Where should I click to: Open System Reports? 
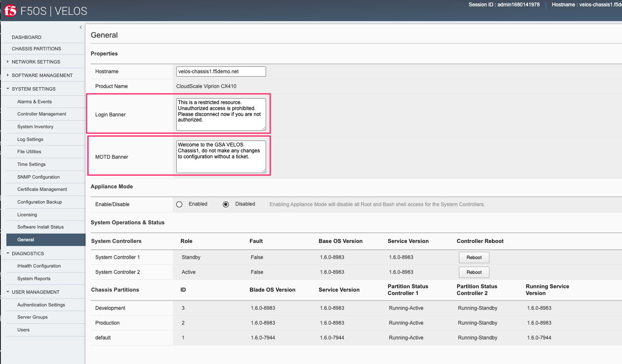[x=34, y=279]
